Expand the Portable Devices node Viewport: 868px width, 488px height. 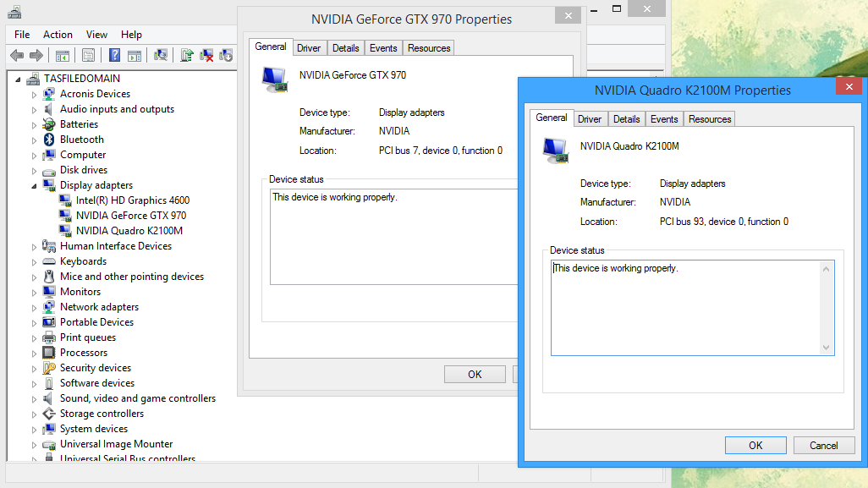tap(34, 322)
